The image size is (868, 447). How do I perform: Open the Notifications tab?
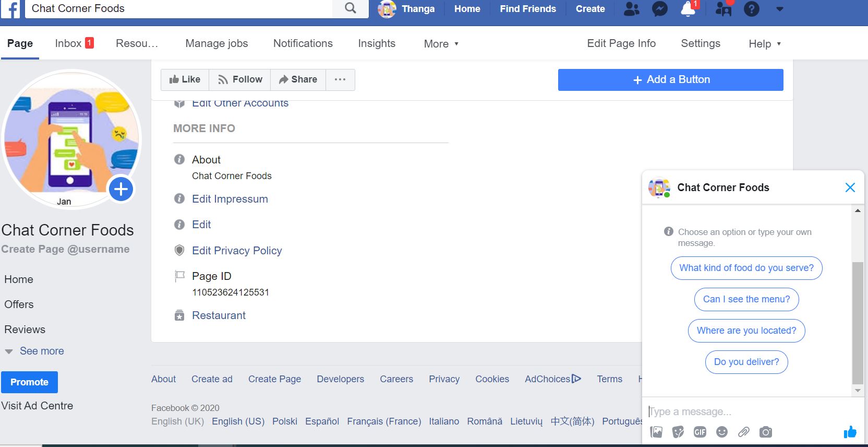click(303, 43)
